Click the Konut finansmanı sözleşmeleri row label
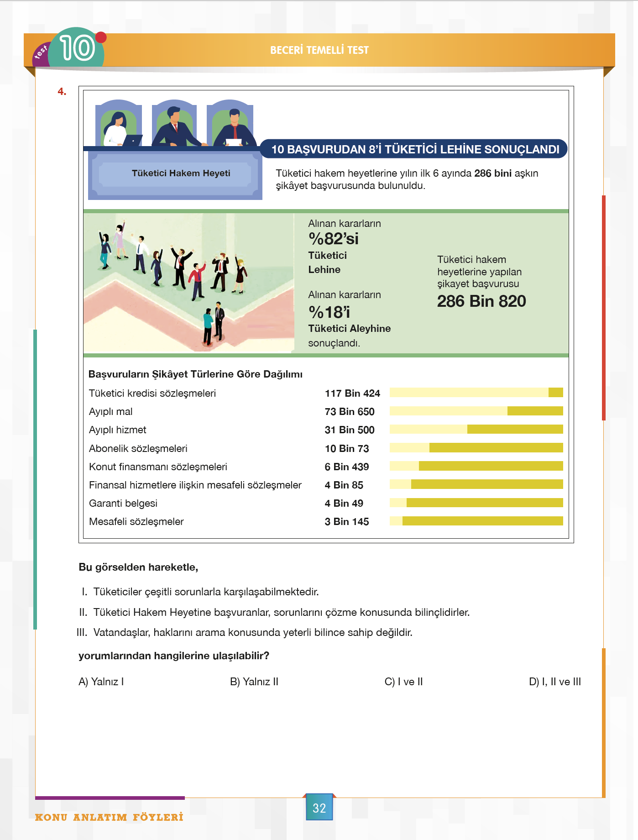Screen dimensions: 638x840 point(158,467)
